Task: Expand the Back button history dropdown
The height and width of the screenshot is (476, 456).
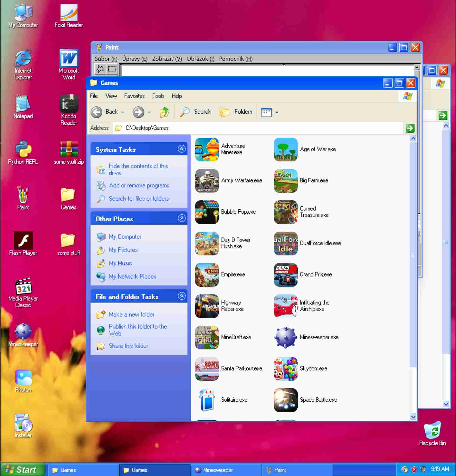Action: 123,112
